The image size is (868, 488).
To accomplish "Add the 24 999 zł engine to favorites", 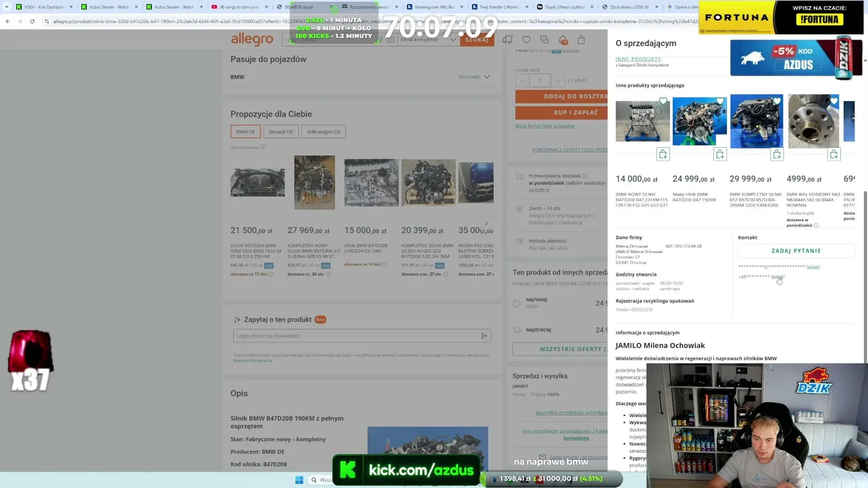I will point(720,102).
